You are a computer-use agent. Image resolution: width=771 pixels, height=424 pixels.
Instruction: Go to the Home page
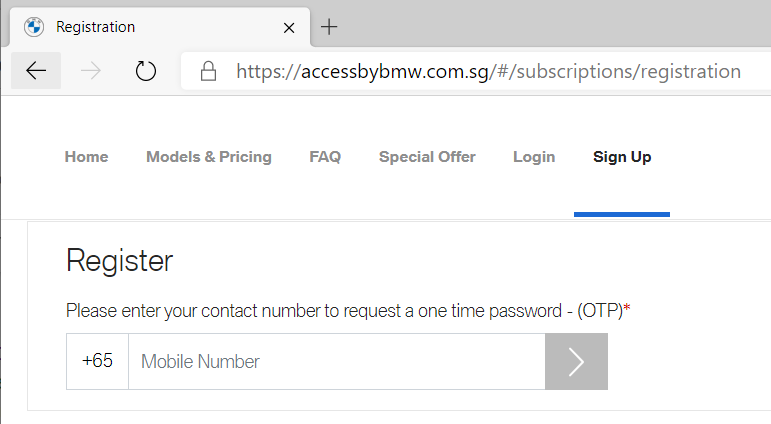[x=87, y=157]
